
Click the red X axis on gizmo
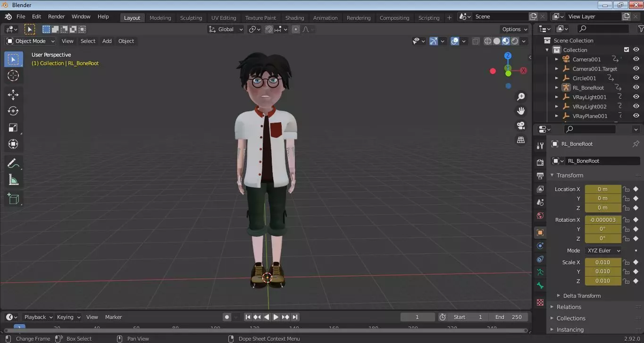point(523,71)
